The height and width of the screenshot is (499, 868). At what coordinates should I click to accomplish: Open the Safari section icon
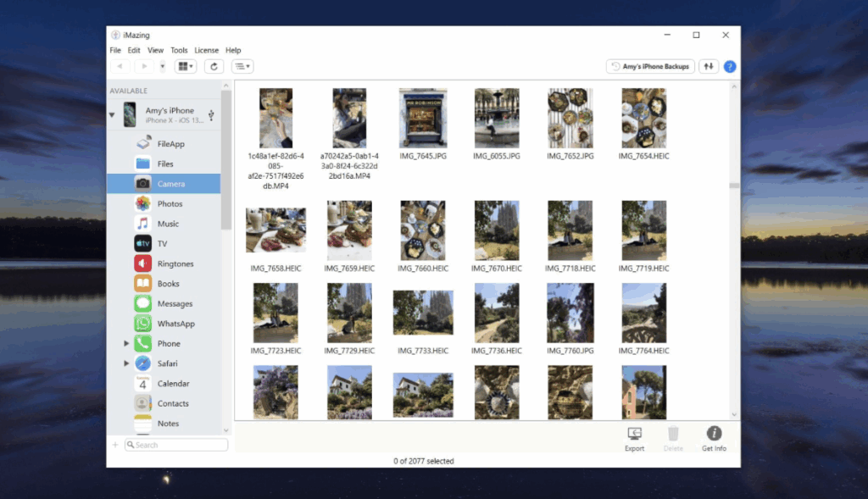142,363
